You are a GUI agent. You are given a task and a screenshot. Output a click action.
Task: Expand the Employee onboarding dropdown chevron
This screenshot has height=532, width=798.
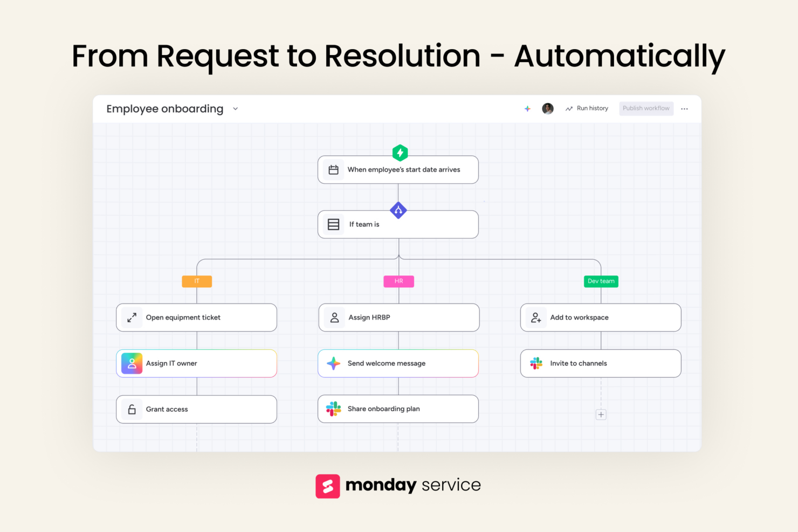(x=236, y=109)
